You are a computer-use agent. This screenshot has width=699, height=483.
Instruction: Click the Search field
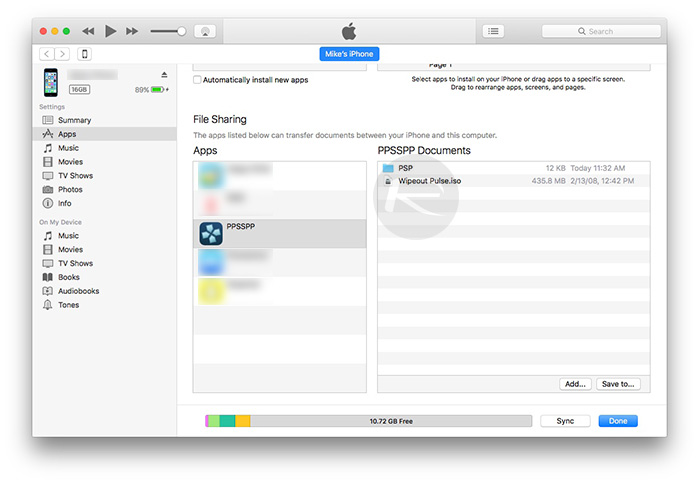click(600, 31)
